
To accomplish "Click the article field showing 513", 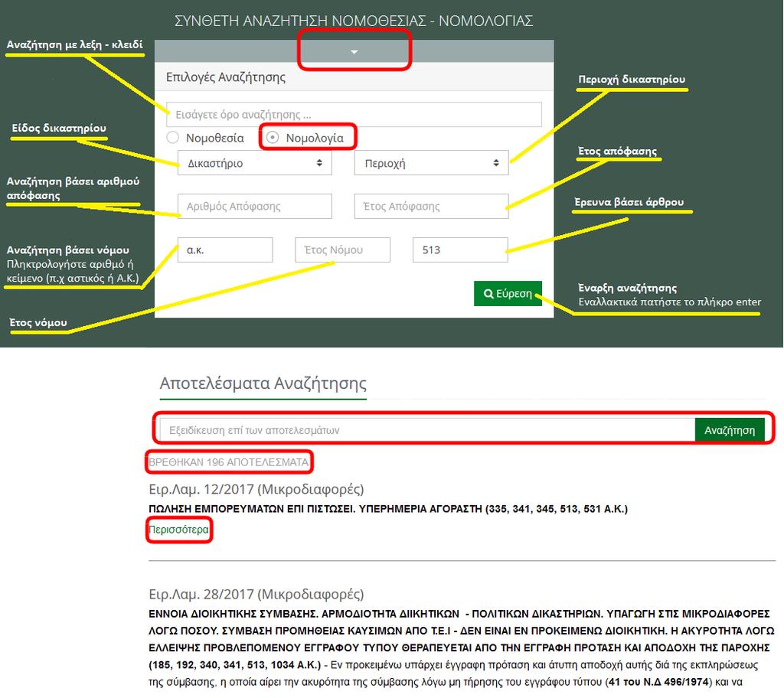I will click(x=460, y=250).
